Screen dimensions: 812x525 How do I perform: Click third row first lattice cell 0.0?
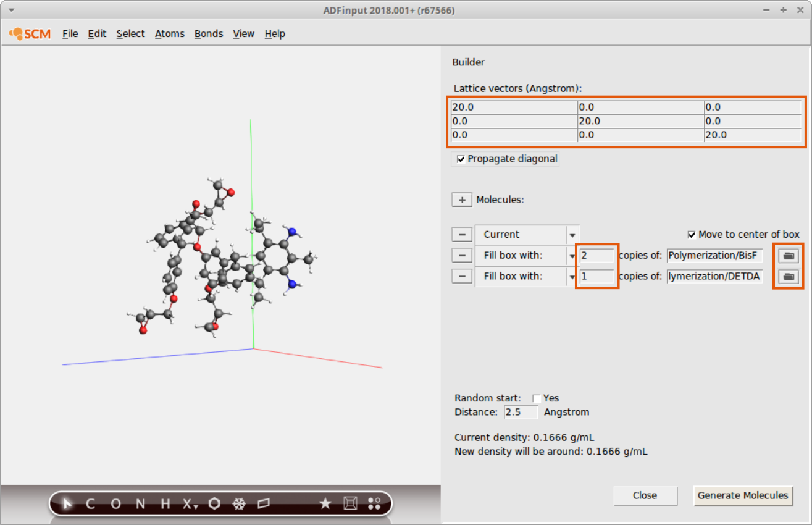(514, 135)
